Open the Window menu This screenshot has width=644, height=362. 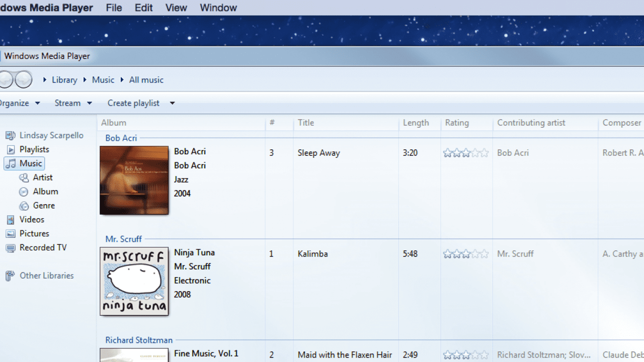click(218, 8)
